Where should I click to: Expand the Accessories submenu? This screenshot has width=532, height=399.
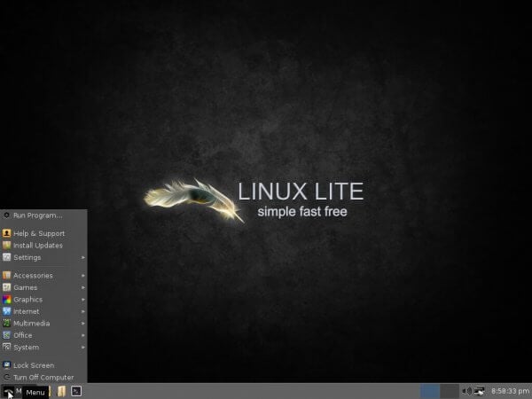(x=43, y=276)
